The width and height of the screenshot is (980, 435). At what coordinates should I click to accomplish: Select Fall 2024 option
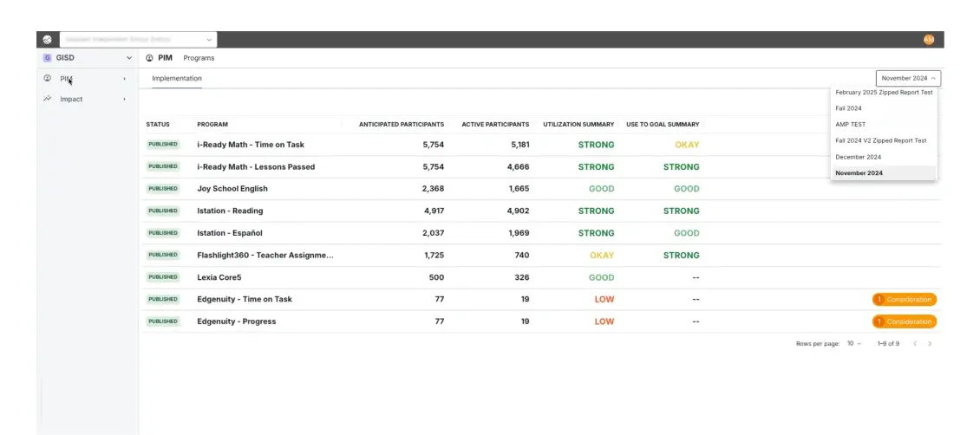pos(884,108)
